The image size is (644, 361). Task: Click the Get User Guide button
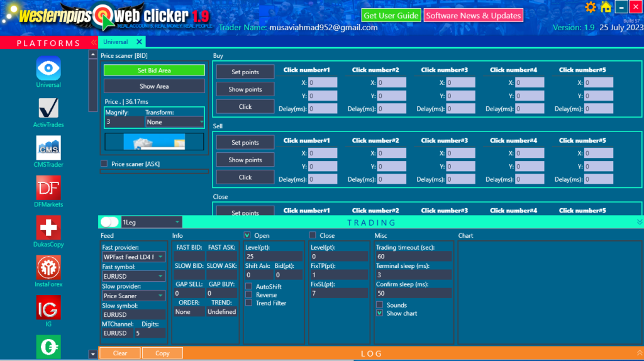391,16
